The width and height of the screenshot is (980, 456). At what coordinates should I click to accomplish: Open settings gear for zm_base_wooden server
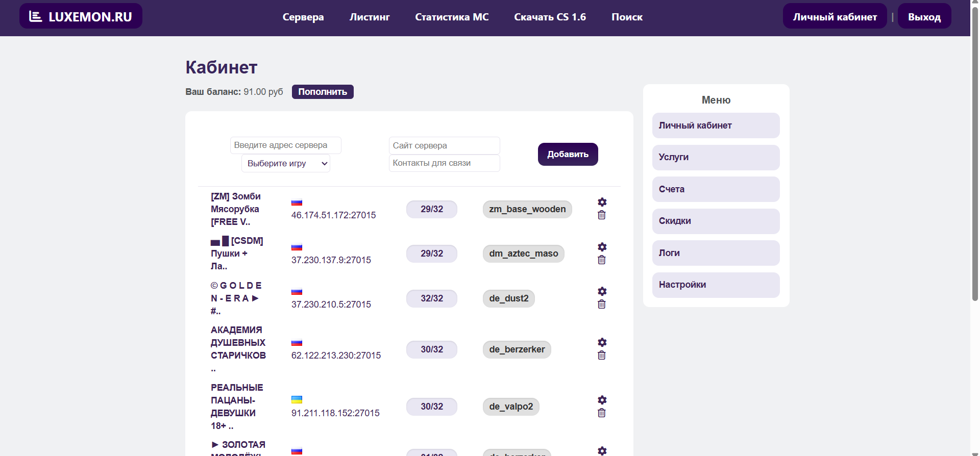pos(602,202)
